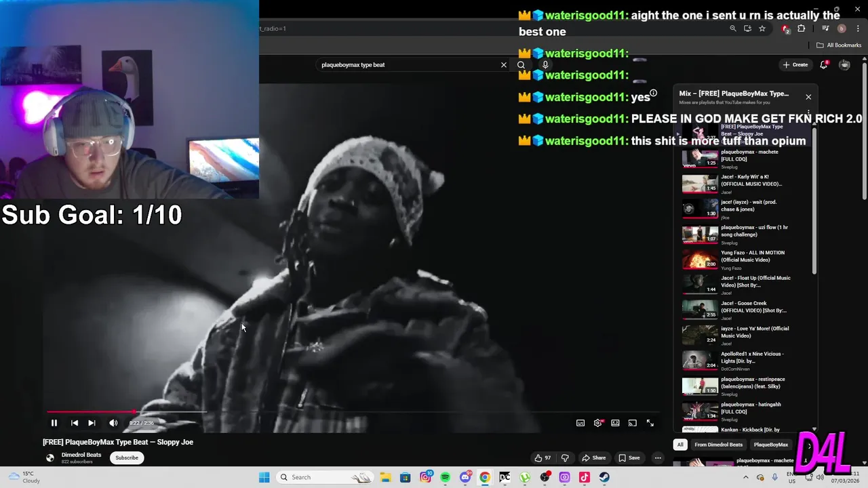Select the 'PlaqueBoyMax' filter chip
Screen dimensions: 868x488
771,445
